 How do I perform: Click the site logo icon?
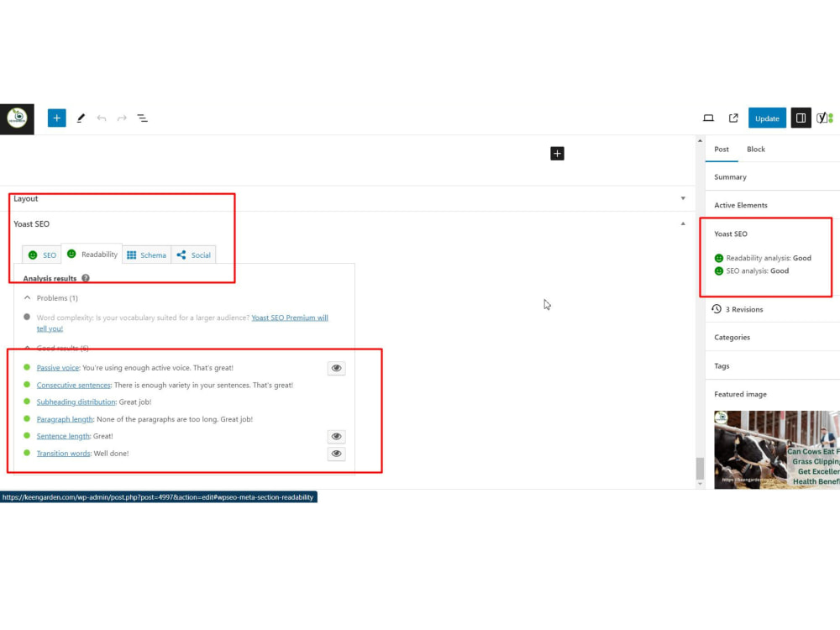pos(17,119)
